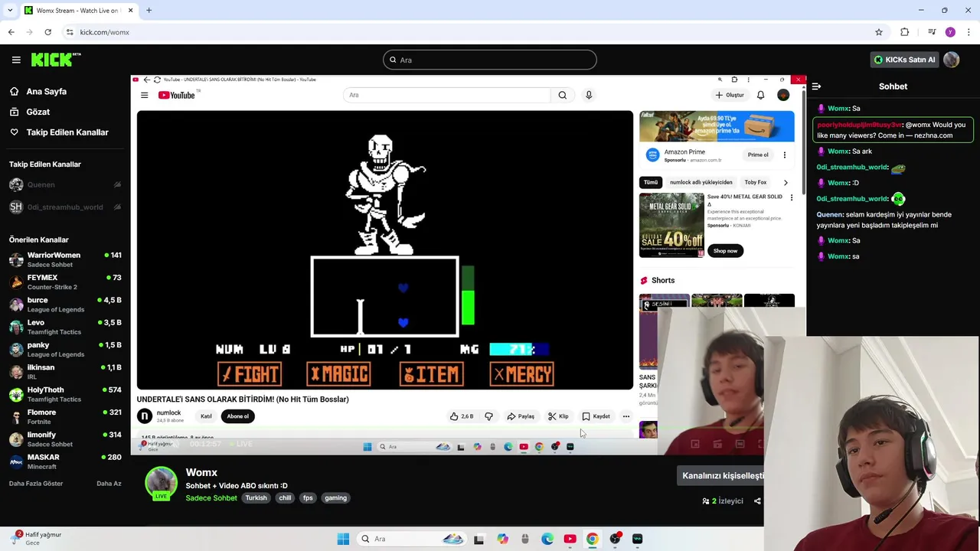
Task: Click Shop now ad button
Action: (x=725, y=251)
